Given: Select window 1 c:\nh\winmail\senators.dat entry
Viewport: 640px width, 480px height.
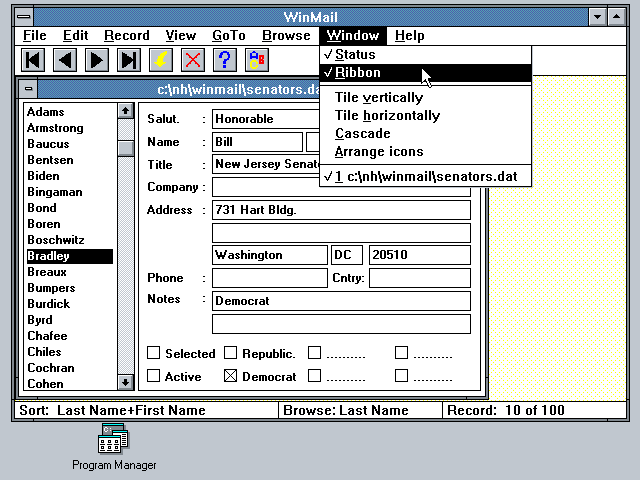Looking at the screenshot, I should (425, 176).
